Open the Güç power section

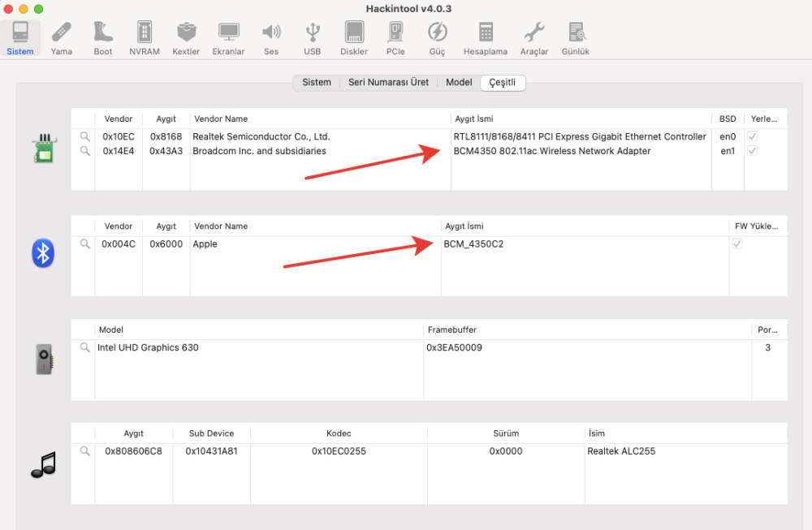coord(437,38)
